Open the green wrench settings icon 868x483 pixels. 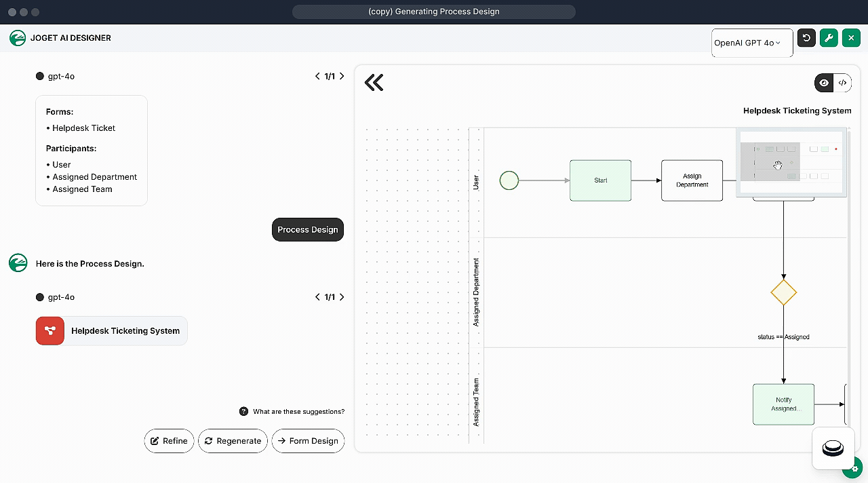click(x=829, y=38)
